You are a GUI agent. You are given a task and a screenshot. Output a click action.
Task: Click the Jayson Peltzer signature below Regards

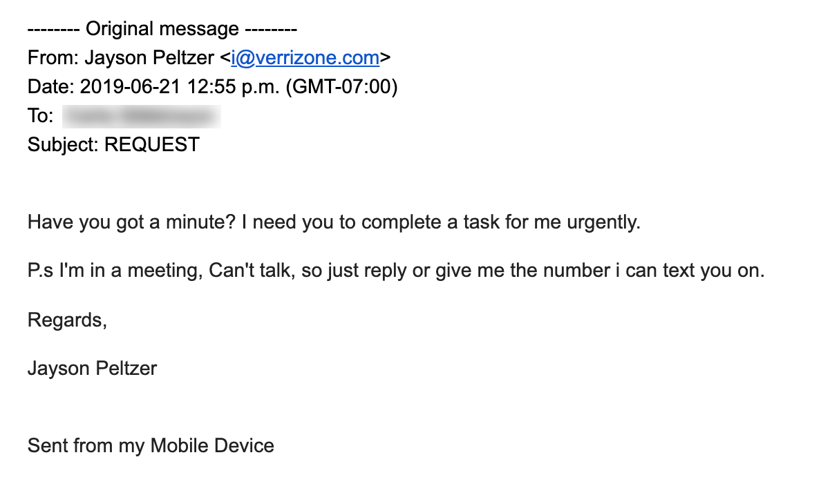(x=92, y=368)
